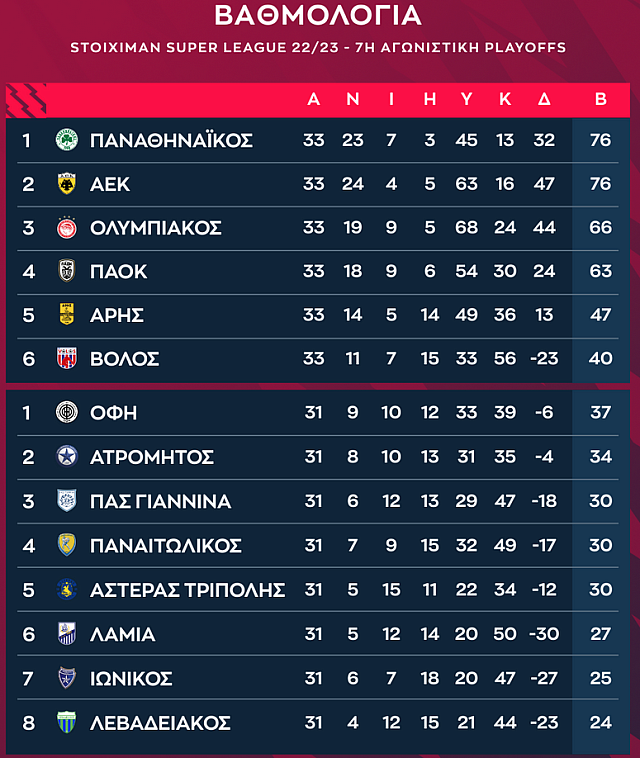Click the ΑΣΤΕΡΑΣ ΤΡΙΠΟΛΗΣ team name
This screenshot has height=758, width=640.
tap(187, 590)
